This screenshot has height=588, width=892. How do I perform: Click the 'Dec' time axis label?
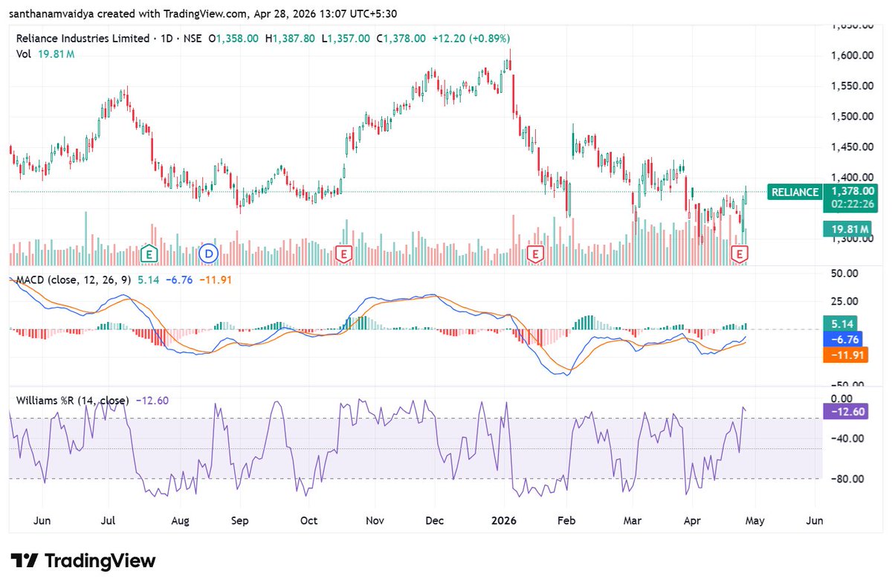[435, 520]
